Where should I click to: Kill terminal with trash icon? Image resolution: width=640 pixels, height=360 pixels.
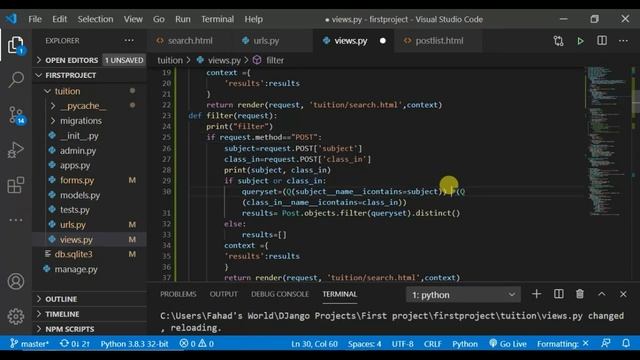(x=580, y=294)
